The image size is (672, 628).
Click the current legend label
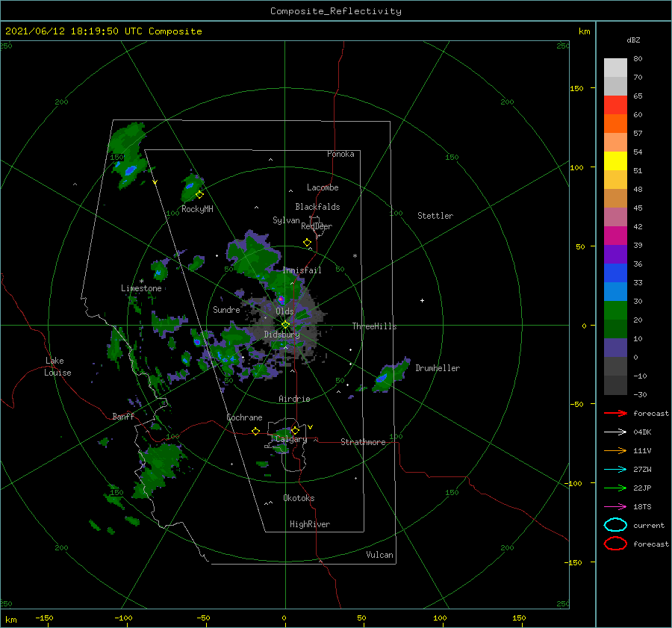649,525
